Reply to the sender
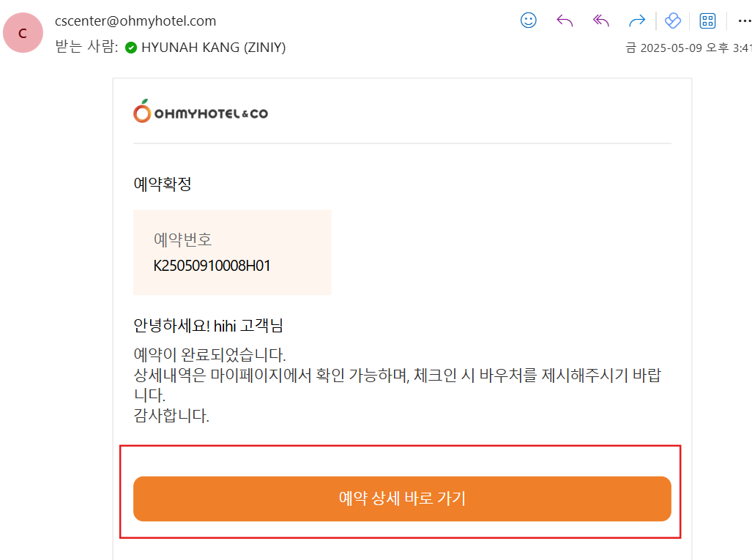The image size is (752, 560). coord(565,20)
